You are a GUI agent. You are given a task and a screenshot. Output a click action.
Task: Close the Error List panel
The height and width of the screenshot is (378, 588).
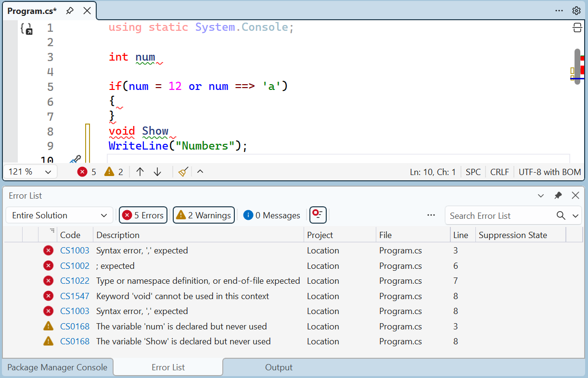(x=575, y=196)
